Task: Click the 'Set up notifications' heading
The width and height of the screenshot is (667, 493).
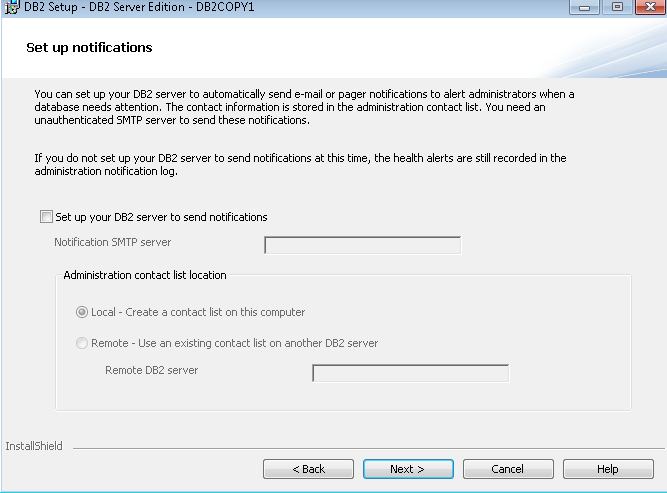Action: 89,48
